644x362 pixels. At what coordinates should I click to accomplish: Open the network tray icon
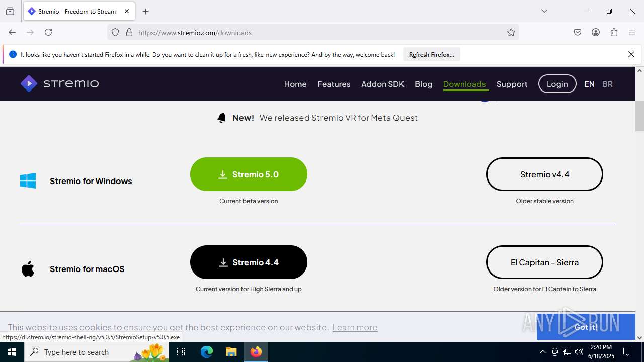point(567,352)
